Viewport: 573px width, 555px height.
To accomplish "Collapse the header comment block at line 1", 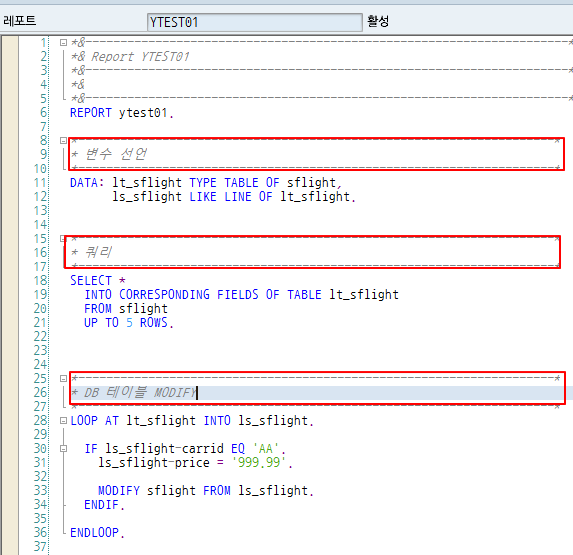I will 64,43.
